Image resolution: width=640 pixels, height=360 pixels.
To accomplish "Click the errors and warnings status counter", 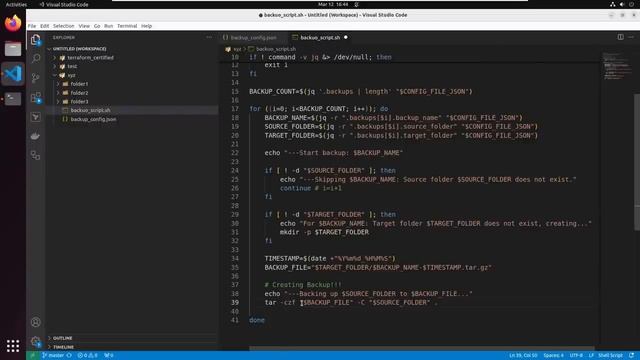I will pyautogui.click(x=87, y=355).
